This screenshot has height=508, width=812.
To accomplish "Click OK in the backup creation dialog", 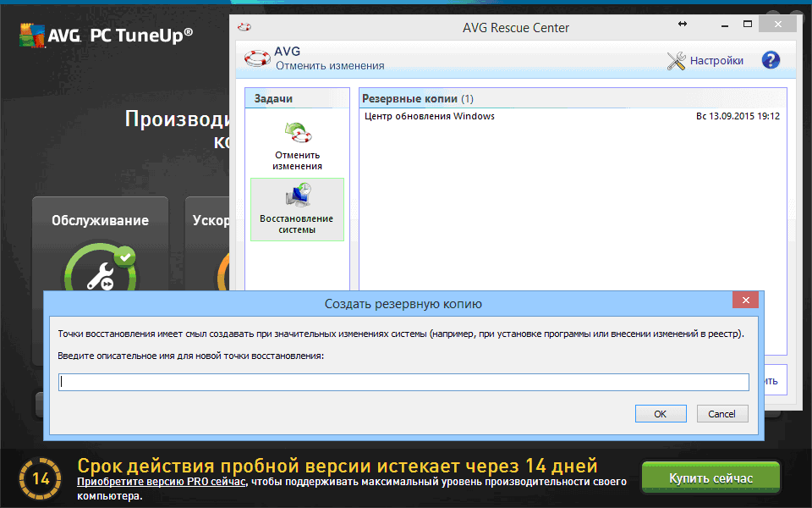I will click(661, 414).
